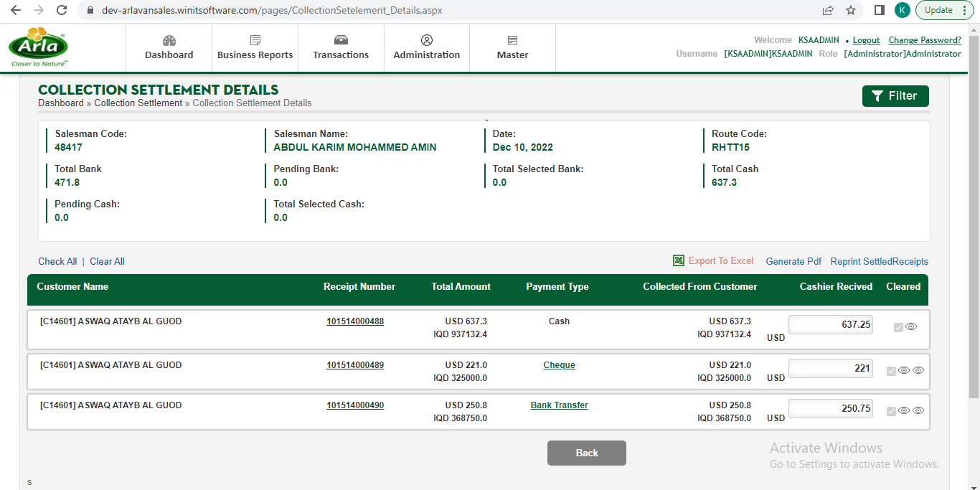Open the Business Reports menu
Screen dimensions: 980x490
255,48
